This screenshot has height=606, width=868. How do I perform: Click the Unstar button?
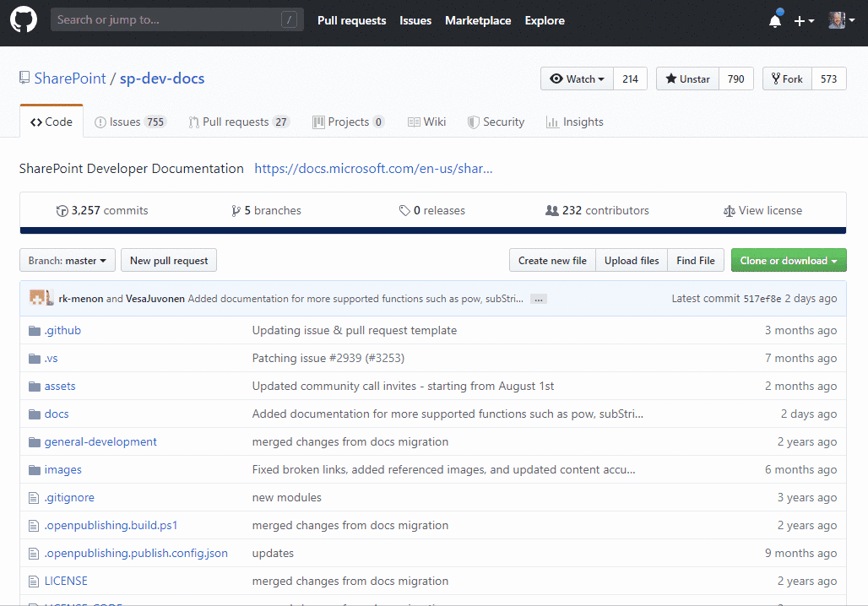(x=687, y=78)
